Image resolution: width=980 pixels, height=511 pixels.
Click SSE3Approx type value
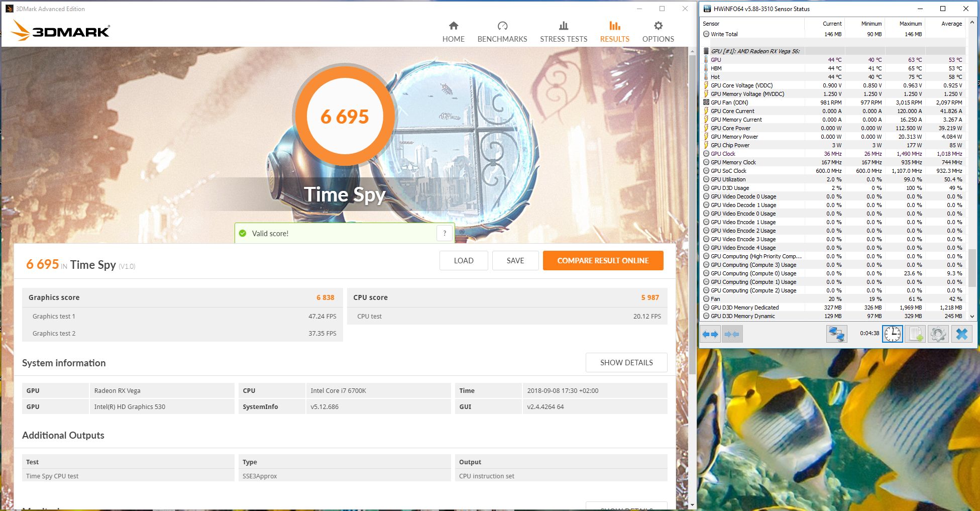[x=260, y=476]
